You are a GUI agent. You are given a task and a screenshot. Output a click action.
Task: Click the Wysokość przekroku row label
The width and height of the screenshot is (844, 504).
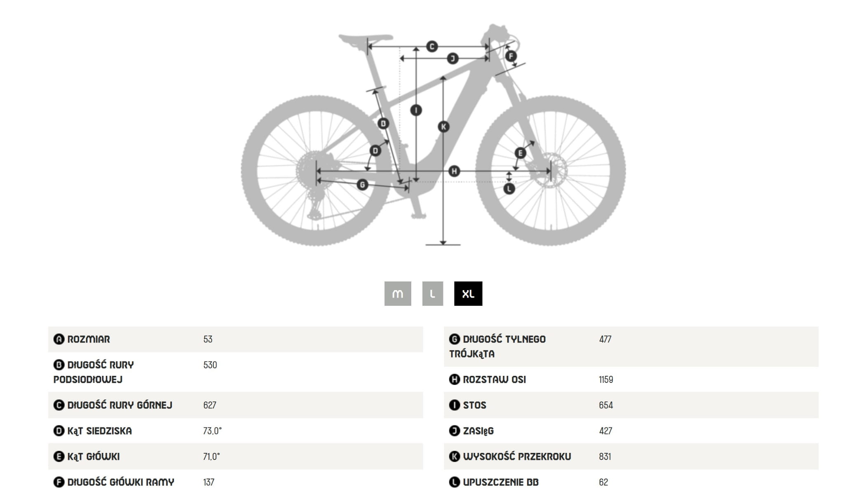pos(517,456)
